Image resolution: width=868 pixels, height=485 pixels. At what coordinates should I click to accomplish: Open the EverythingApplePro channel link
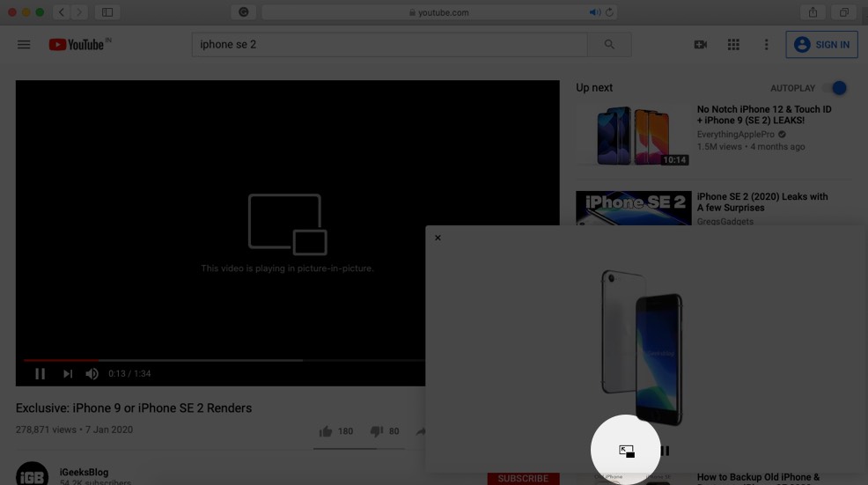pos(736,135)
